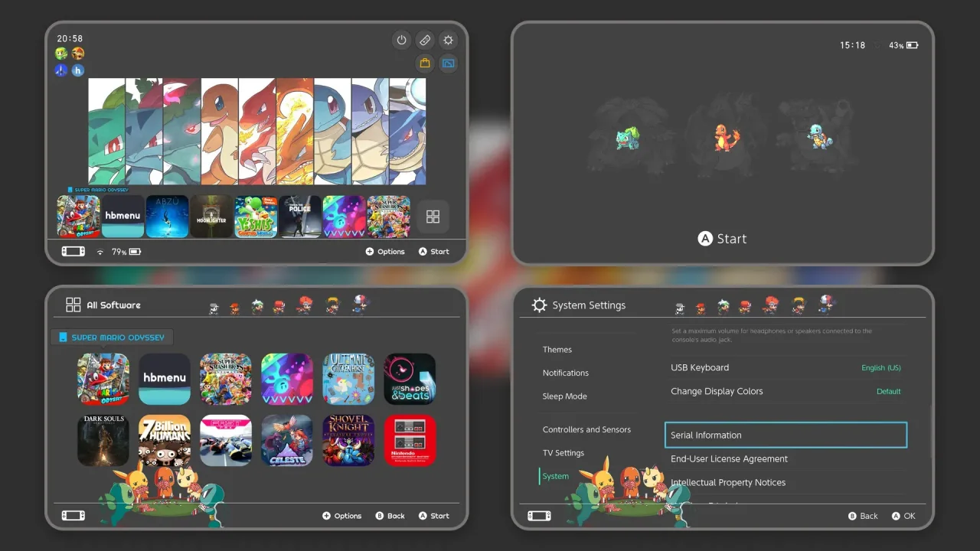Open the eShop shopping bag icon
Screen dimensions: 980x551
tap(425, 64)
